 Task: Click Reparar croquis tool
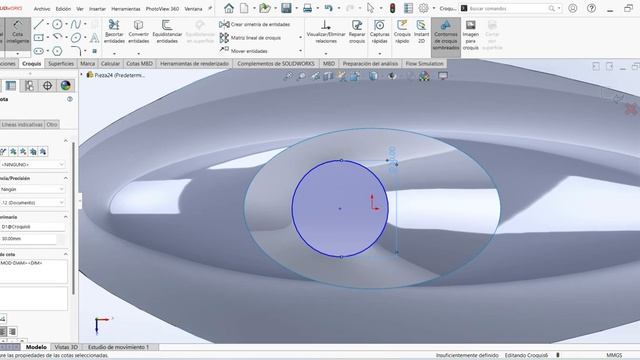[357, 32]
